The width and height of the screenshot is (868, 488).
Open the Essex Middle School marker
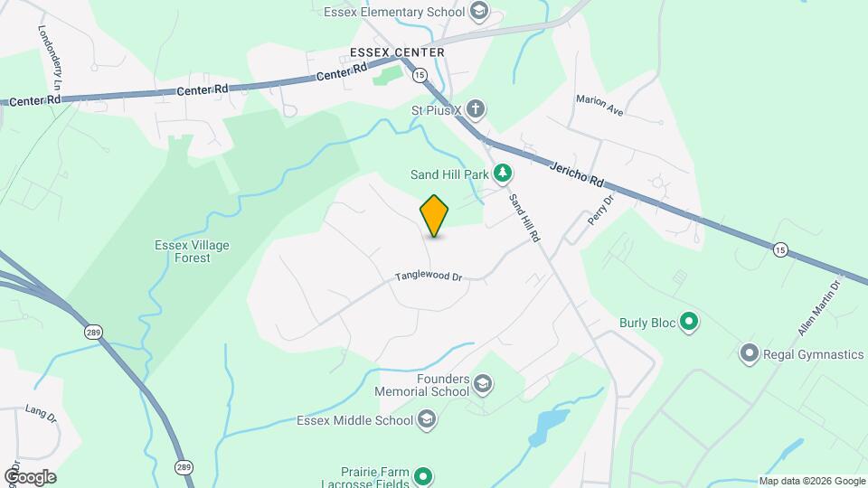pos(426,420)
